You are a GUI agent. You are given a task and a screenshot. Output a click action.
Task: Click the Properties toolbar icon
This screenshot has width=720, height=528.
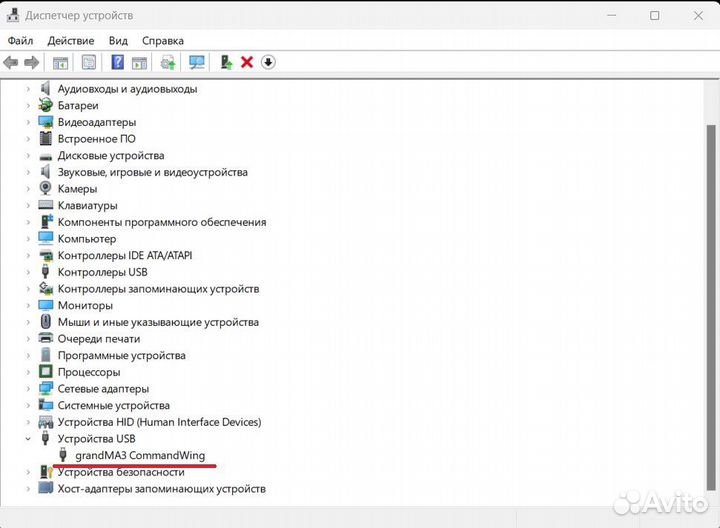point(89,62)
